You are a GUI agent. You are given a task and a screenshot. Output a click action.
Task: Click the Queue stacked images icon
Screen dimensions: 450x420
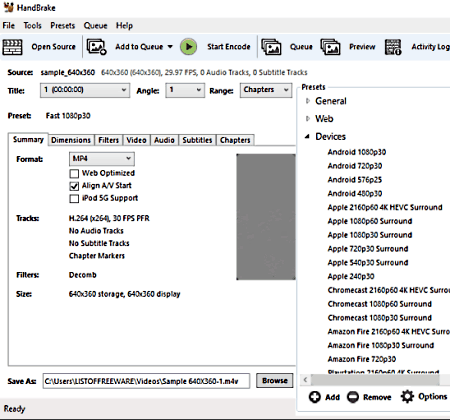pos(271,47)
